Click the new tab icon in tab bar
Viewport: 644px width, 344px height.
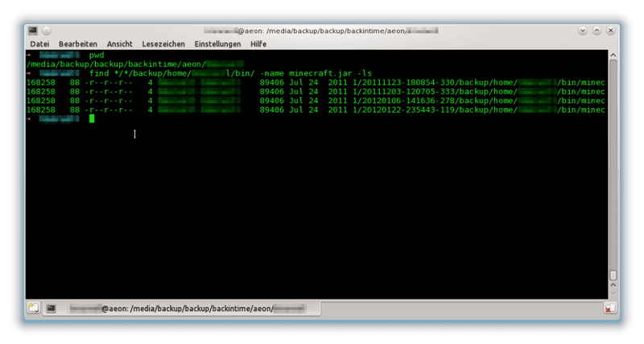[33, 307]
